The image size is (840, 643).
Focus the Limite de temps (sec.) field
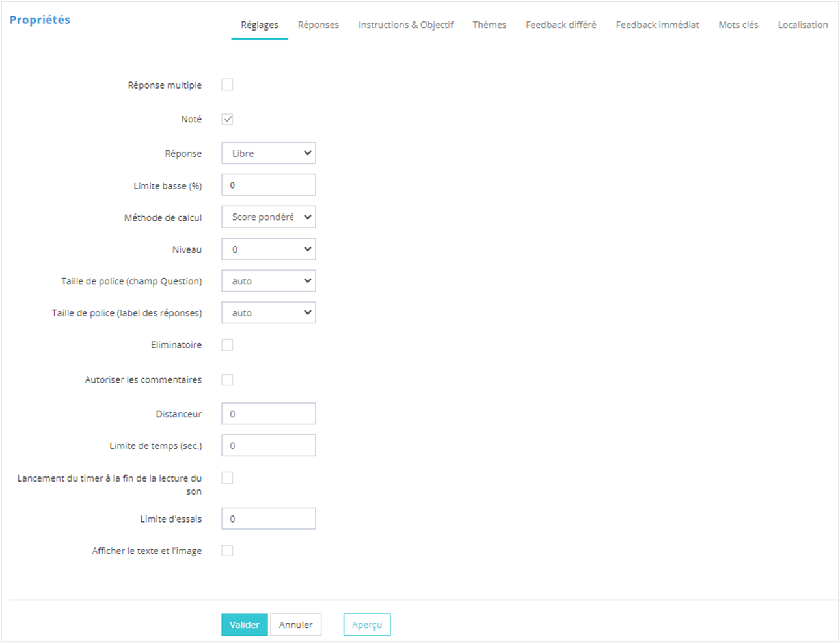pyautogui.click(x=268, y=446)
